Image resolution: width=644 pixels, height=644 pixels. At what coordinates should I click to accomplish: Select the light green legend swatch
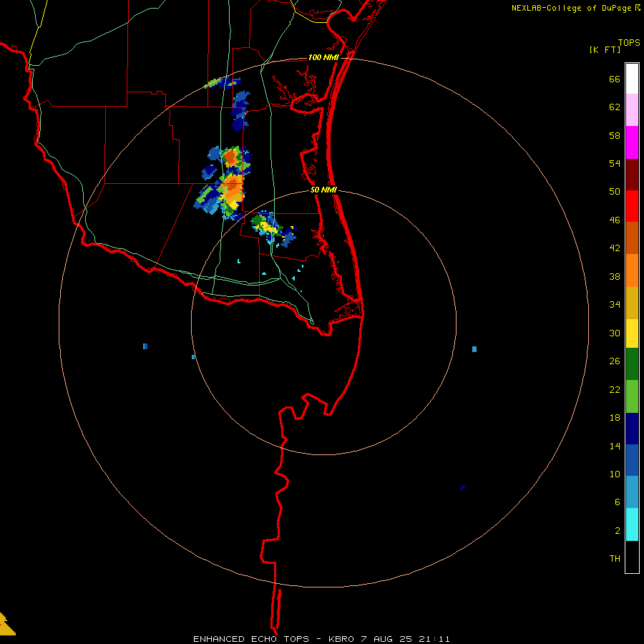[632, 396]
